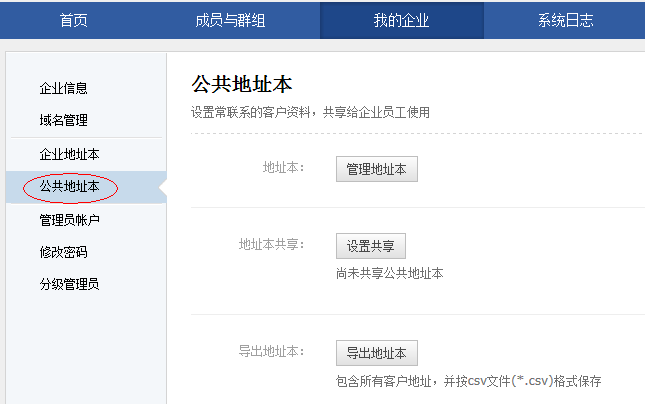645x404 pixels.
Task: Click the description text under the page heading
Action: (x=310, y=112)
